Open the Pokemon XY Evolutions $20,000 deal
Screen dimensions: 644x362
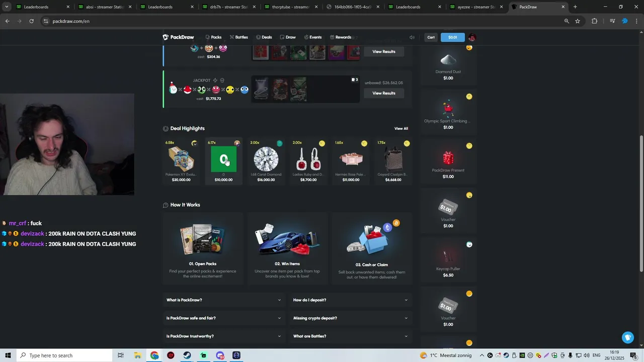(181, 161)
